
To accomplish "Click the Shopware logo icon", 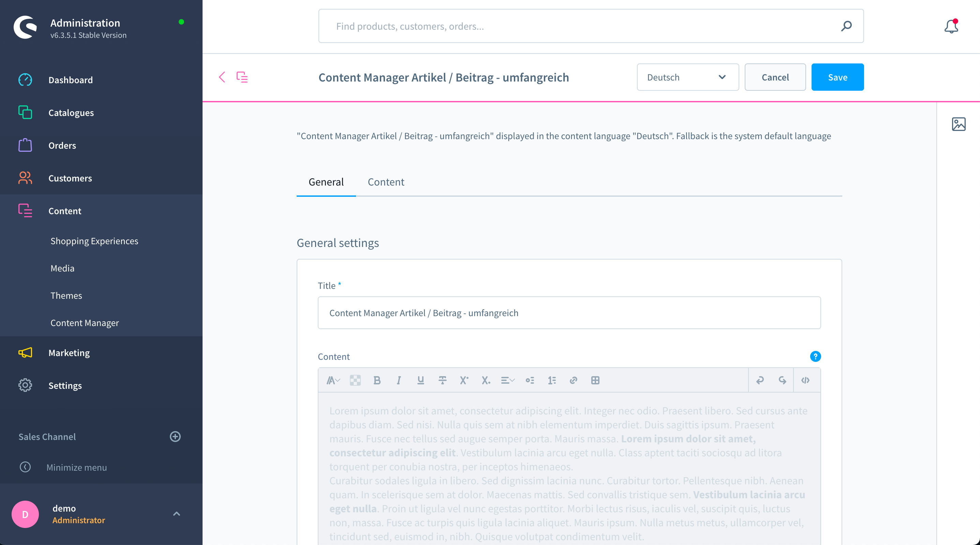I will pyautogui.click(x=25, y=27).
